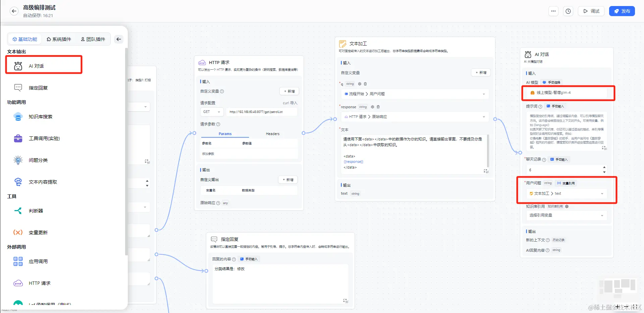Open the HTTP 请求 > 原始响应 dropdown

[415, 117]
